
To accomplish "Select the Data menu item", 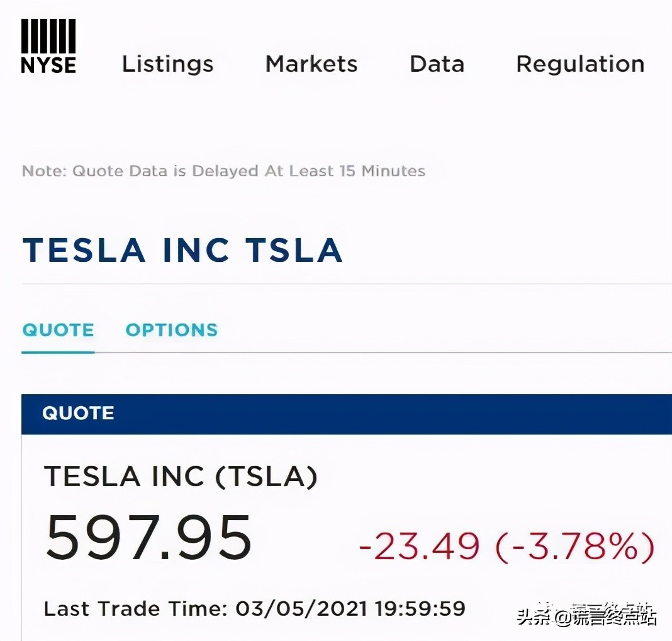I will pos(437,64).
